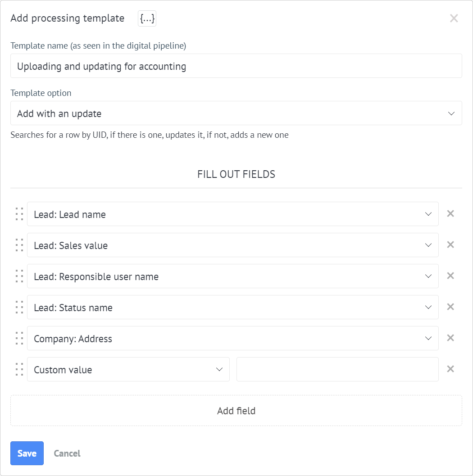
Task: Grab the drag handle beside Company: Address
Action: pos(19,338)
